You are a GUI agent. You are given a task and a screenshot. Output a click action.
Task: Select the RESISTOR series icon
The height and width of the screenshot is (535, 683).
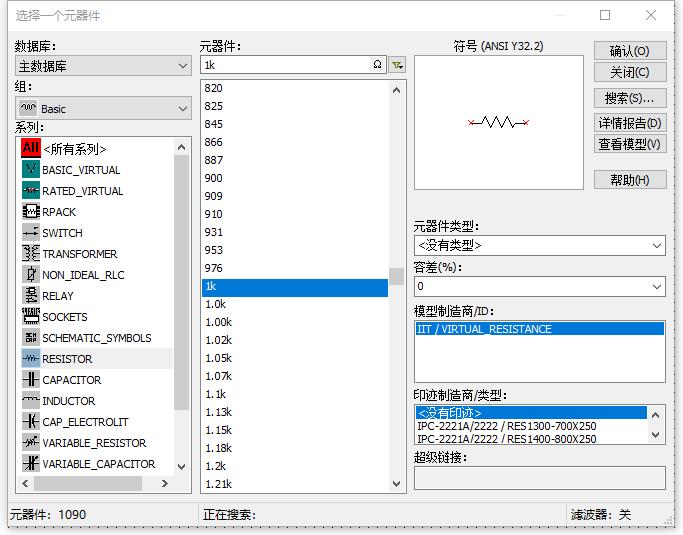(x=31, y=359)
